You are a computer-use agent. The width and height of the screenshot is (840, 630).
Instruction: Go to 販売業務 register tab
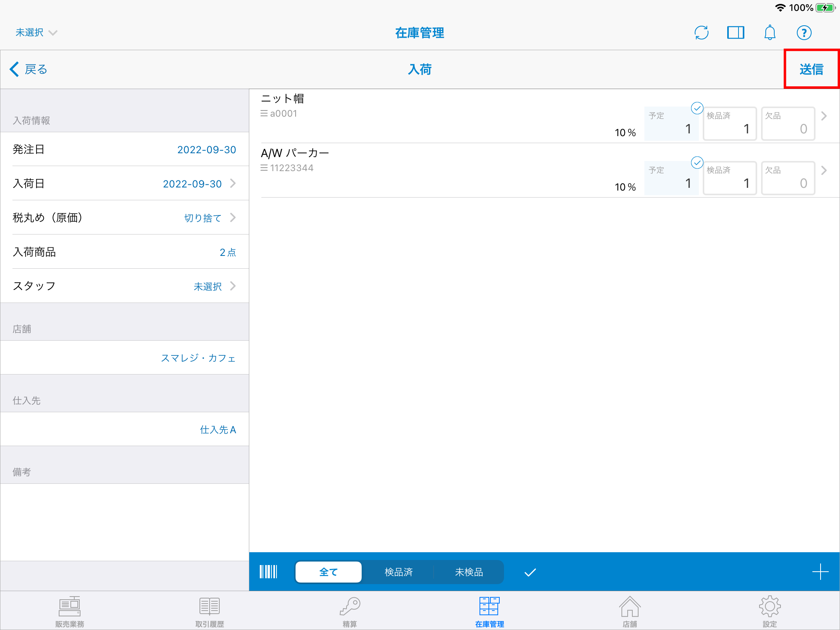(x=70, y=611)
